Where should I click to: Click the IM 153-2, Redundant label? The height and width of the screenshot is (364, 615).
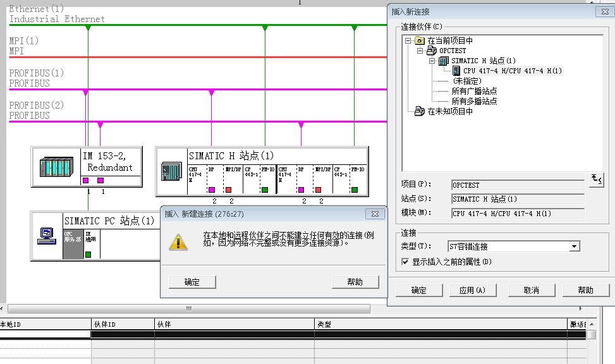(x=108, y=162)
